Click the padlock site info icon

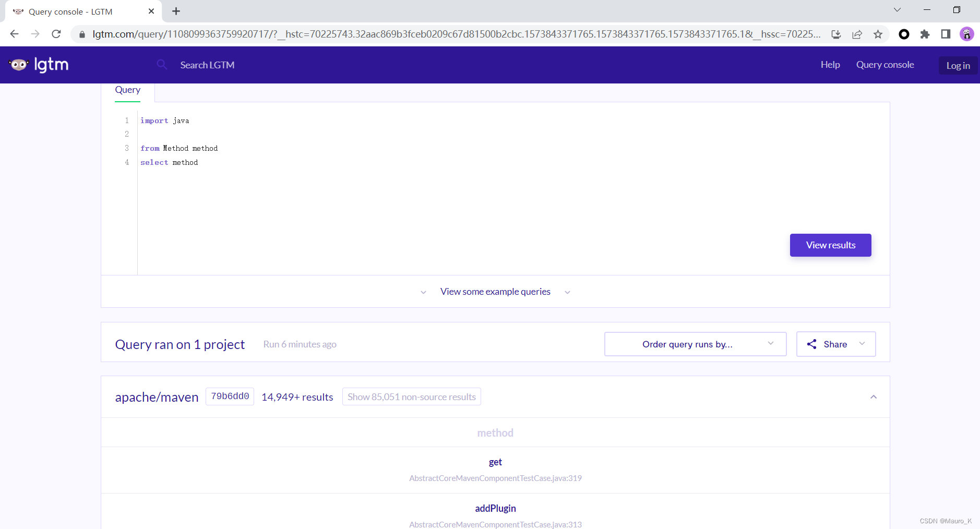click(82, 34)
